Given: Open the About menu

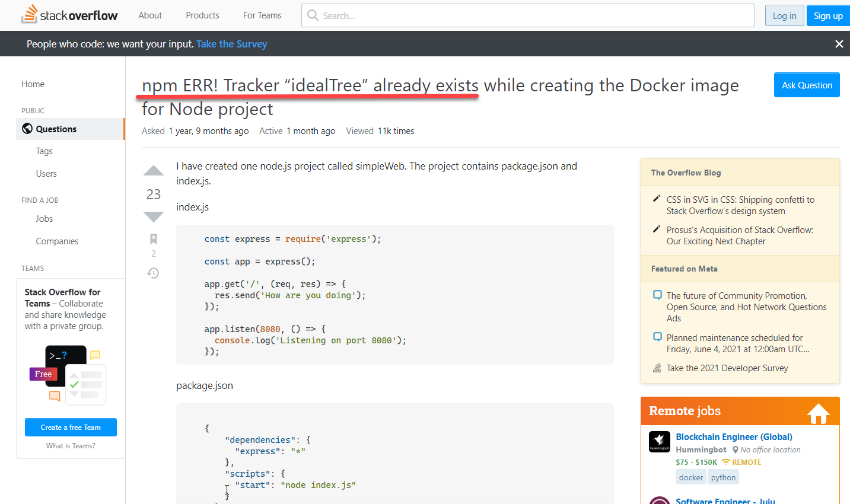Looking at the screenshot, I should (x=149, y=15).
